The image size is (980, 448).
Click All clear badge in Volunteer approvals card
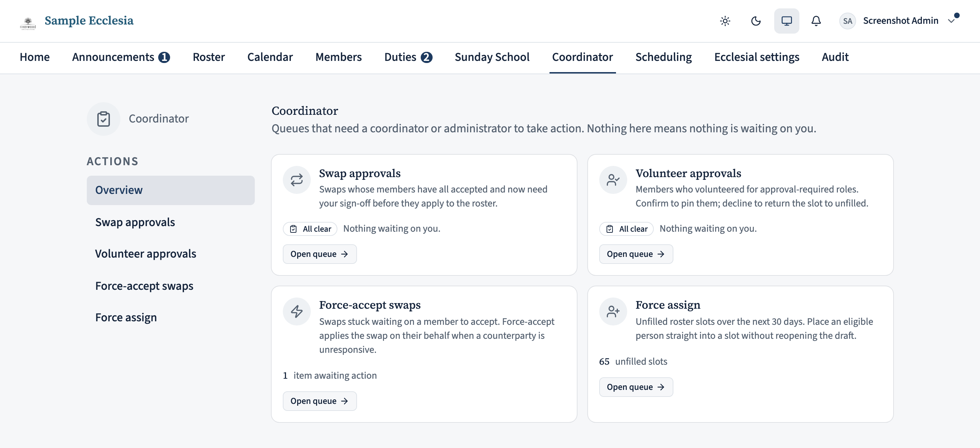click(626, 229)
